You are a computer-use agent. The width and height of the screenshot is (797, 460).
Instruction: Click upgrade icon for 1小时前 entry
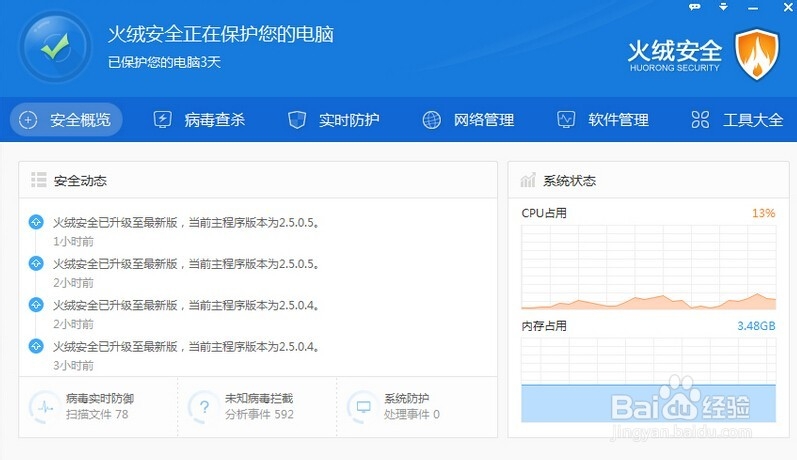(x=36, y=222)
